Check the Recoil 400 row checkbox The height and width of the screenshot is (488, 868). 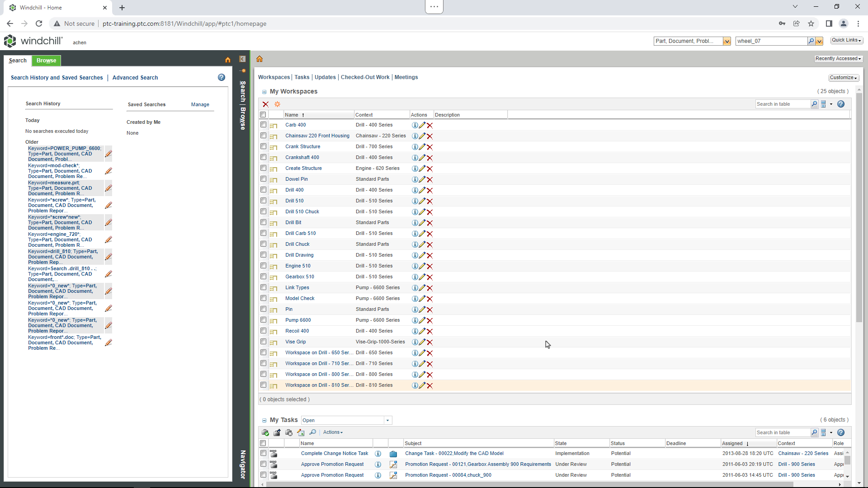tap(263, 331)
